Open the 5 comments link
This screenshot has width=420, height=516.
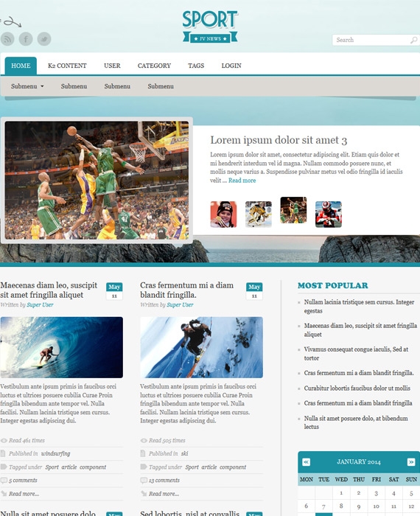click(x=23, y=480)
